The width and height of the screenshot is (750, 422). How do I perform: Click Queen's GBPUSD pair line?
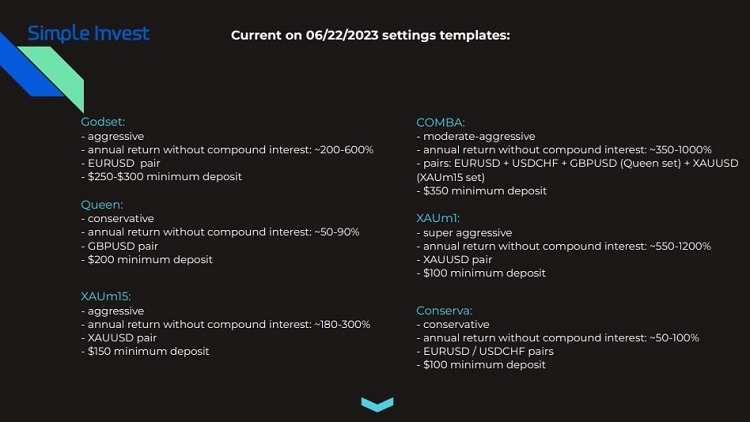[x=120, y=246]
